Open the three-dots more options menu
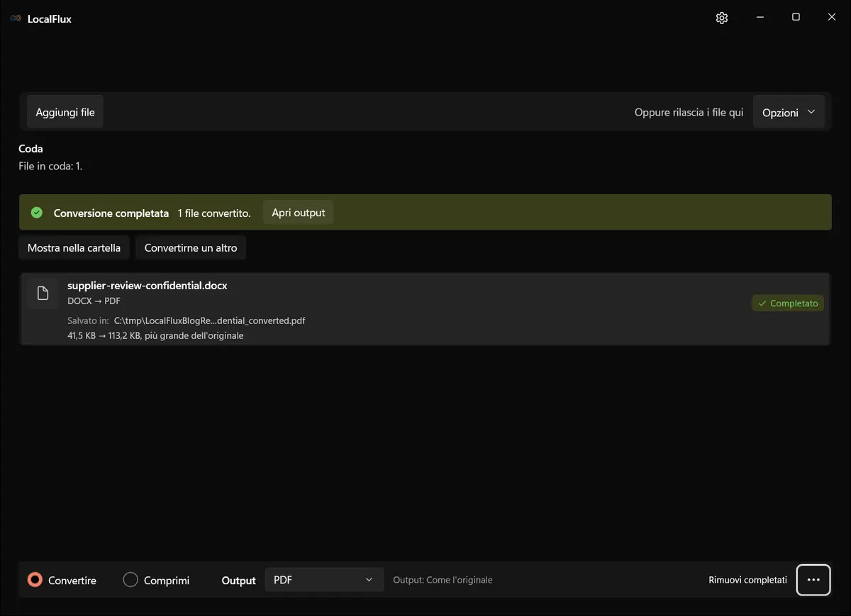Screen dimensions: 851x616 (x=813, y=580)
